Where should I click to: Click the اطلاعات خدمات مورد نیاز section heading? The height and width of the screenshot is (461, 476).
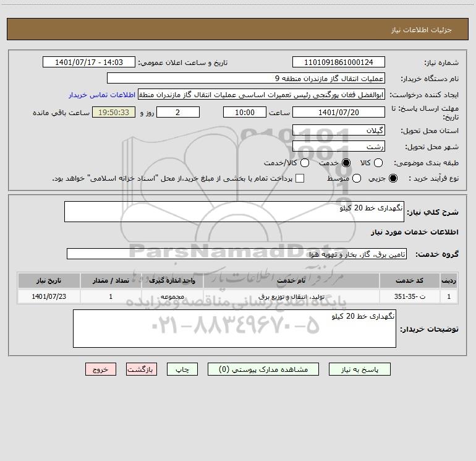[x=414, y=232]
